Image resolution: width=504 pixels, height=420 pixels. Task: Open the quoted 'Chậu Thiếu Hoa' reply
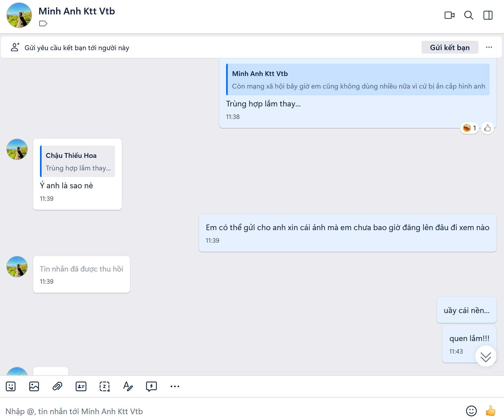[x=78, y=161]
